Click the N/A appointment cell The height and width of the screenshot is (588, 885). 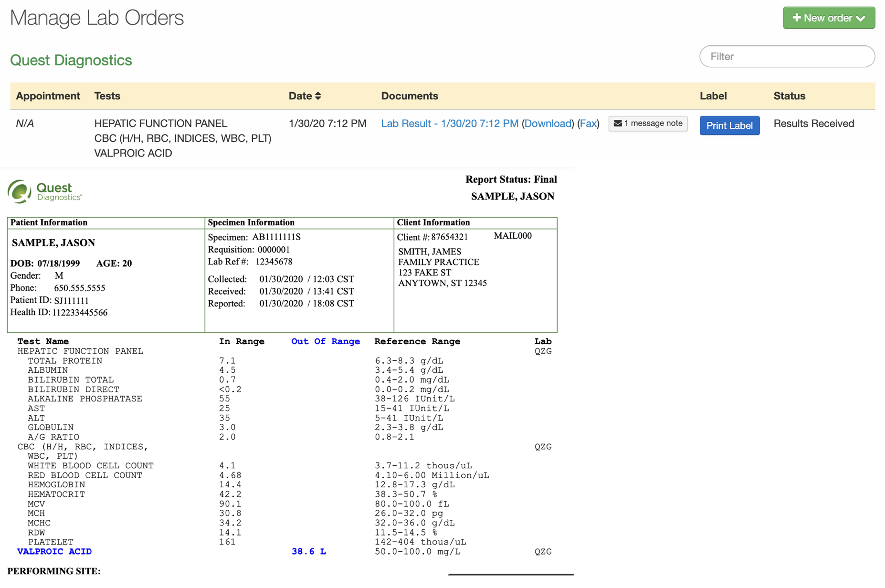[x=25, y=124]
